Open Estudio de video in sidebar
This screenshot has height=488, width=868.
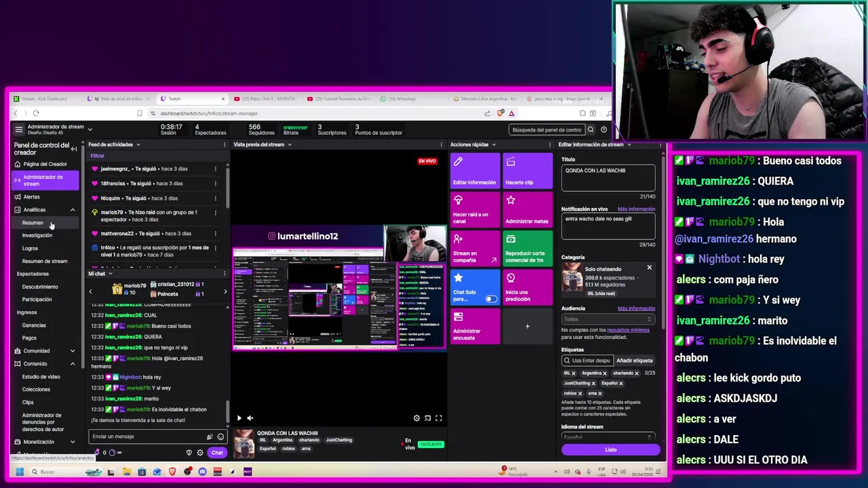coord(41,377)
